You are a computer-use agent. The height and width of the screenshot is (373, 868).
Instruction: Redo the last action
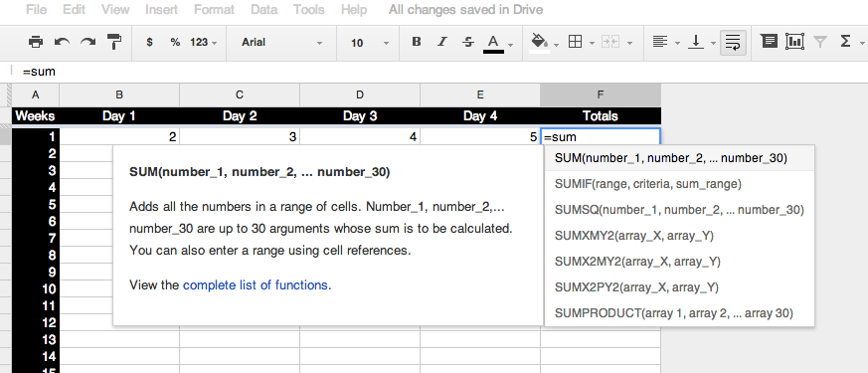pos(88,42)
